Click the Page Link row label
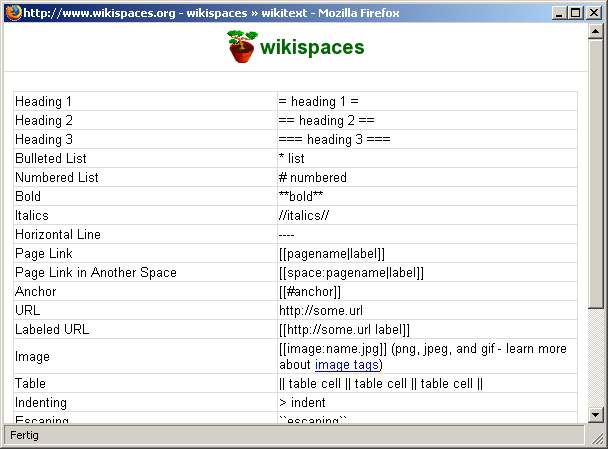 pos(44,254)
